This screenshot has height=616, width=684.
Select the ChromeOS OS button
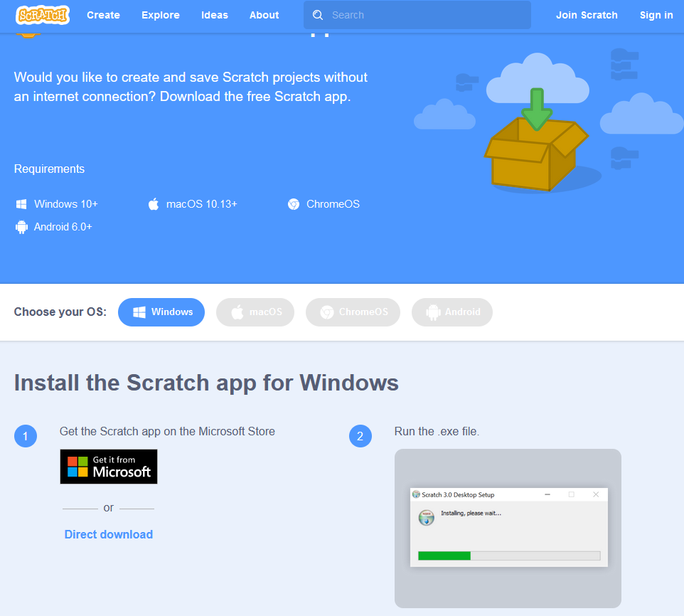(x=353, y=312)
